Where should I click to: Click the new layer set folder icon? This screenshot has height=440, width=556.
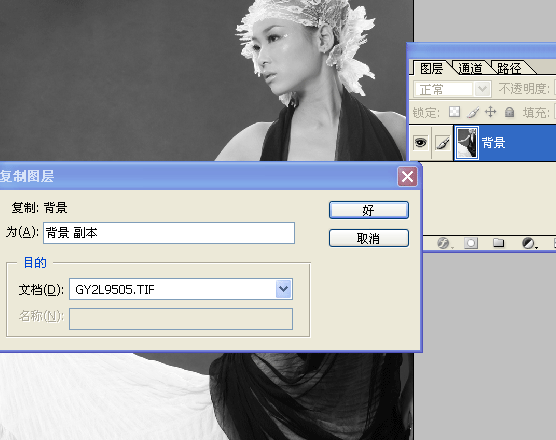click(499, 243)
